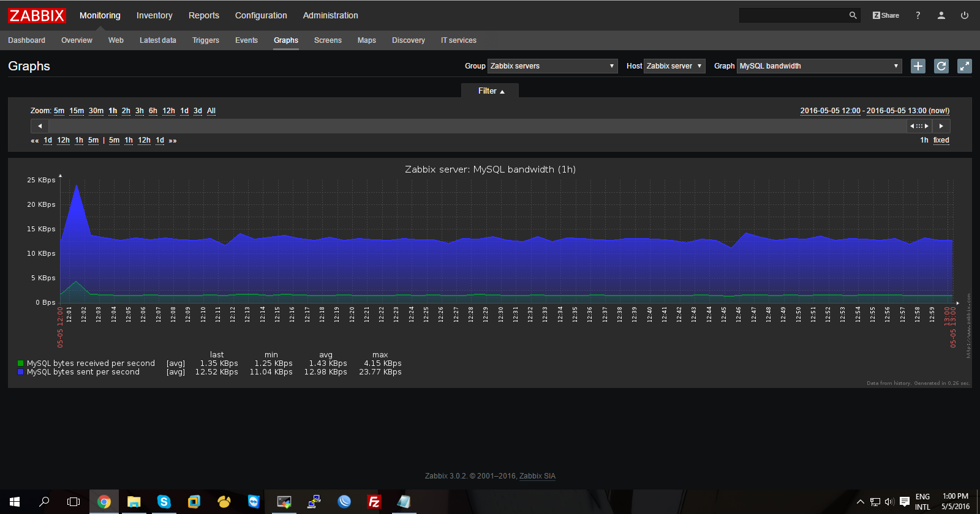Set zoom to 3d
This screenshot has height=514, width=980.
[x=198, y=111]
